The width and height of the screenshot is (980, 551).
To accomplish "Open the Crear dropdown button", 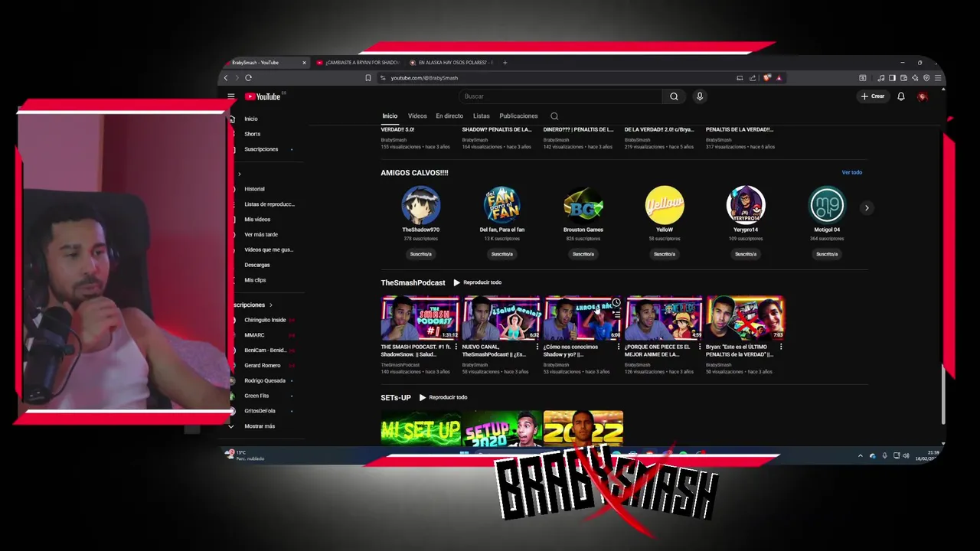I will [872, 96].
